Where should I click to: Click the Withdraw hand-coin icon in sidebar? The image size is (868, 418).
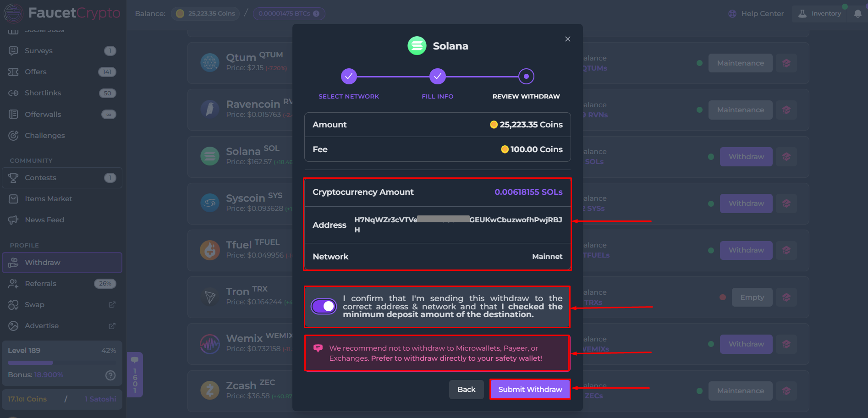pyautogui.click(x=13, y=263)
